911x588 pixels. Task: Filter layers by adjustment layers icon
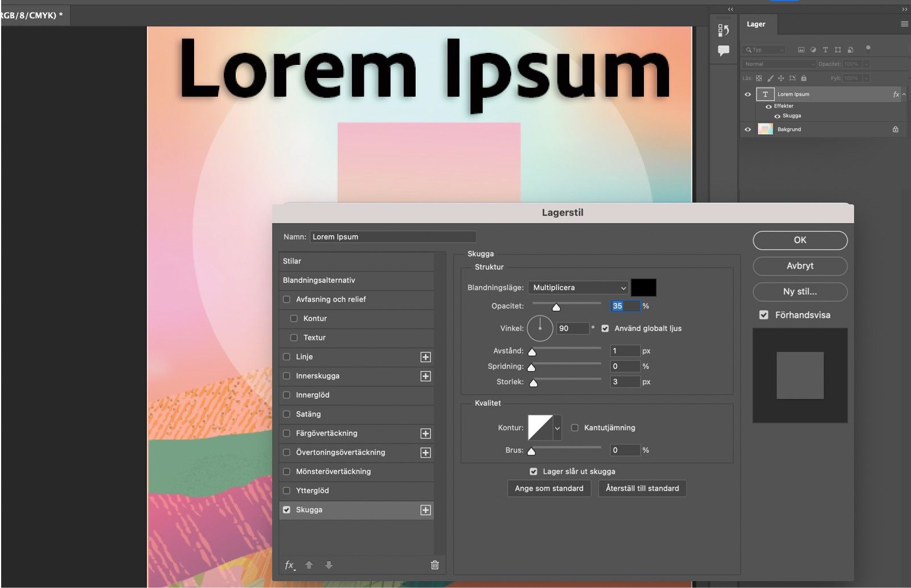(x=813, y=50)
